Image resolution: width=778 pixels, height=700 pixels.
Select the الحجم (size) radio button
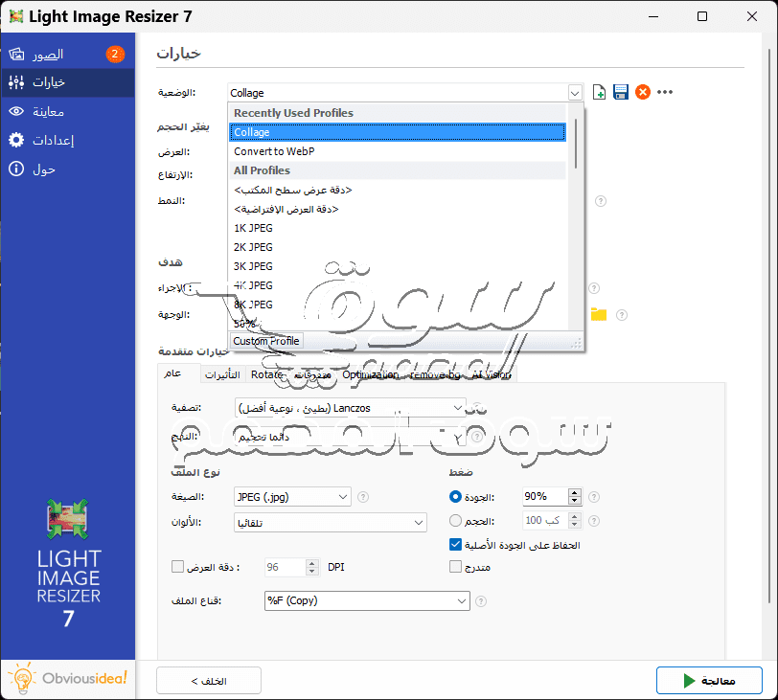[455, 521]
